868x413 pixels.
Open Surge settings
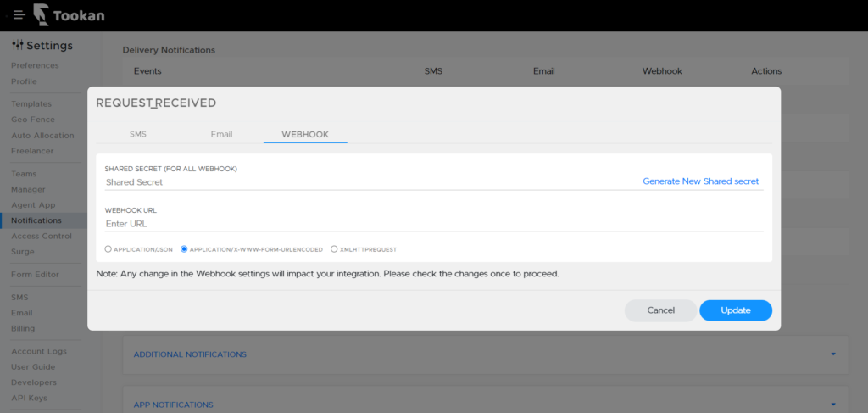pyautogui.click(x=23, y=252)
